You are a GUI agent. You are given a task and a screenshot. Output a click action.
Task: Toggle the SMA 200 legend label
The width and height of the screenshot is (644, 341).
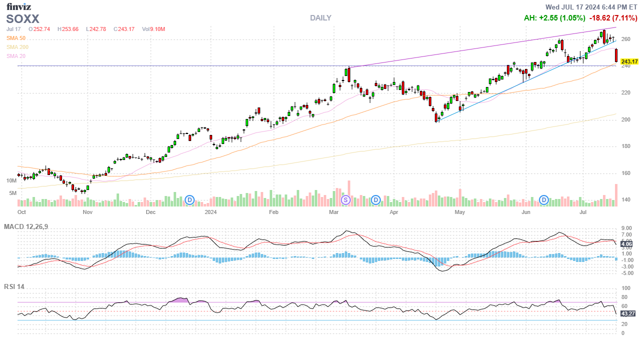coord(18,47)
